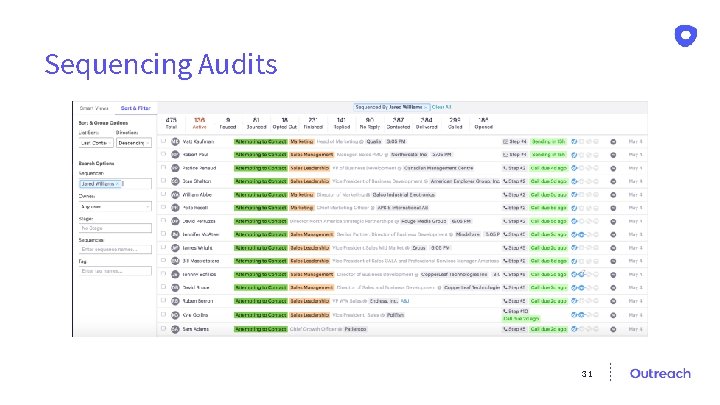The height and width of the screenshot is (405, 720).
Task: Click dark round status icon in William Abbe row
Action: coord(613,195)
